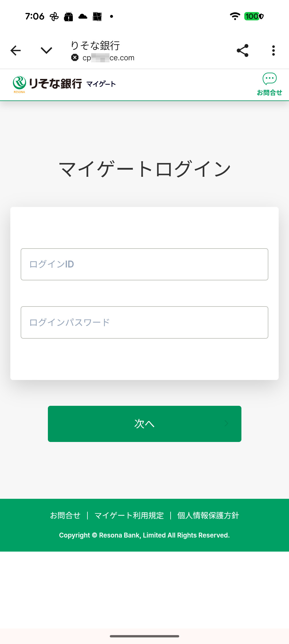Open the three-dot overflow menu
The height and width of the screenshot is (644, 289).
(x=273, y=51)
